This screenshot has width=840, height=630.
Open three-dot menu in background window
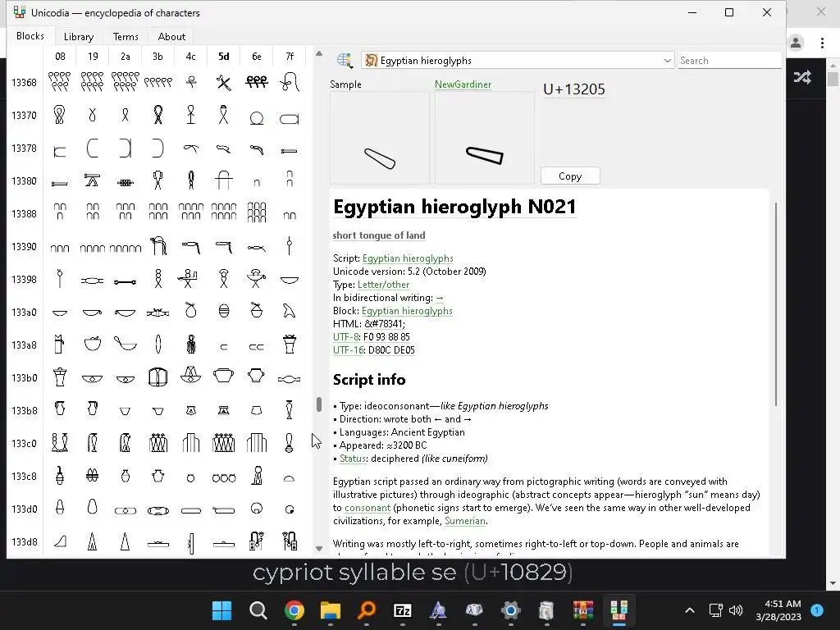(x=822, y=43)
